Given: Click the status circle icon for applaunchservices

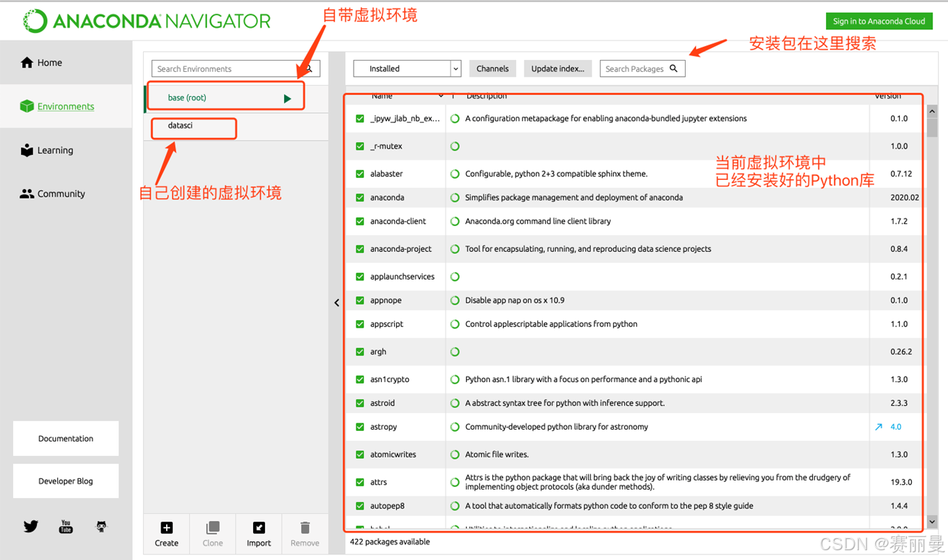Looking at the screenshot, I should point(455,277).
